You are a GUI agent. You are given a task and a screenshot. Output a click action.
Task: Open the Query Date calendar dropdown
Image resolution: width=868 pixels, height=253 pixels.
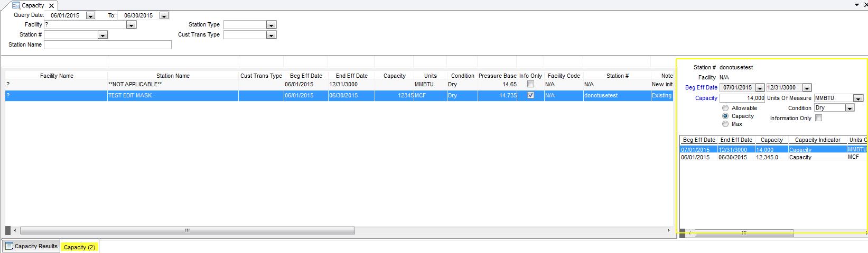point(90,16)
